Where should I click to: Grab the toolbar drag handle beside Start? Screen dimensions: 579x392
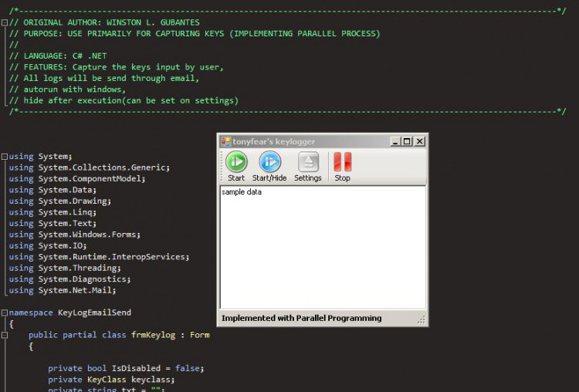[x=222, y=166]
